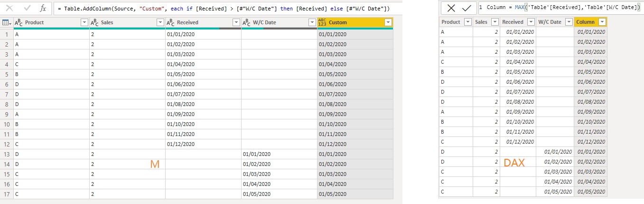This screenshot has height=204, width=644.
Task: Change the Product column data type icon
Action: click(19, 23)
